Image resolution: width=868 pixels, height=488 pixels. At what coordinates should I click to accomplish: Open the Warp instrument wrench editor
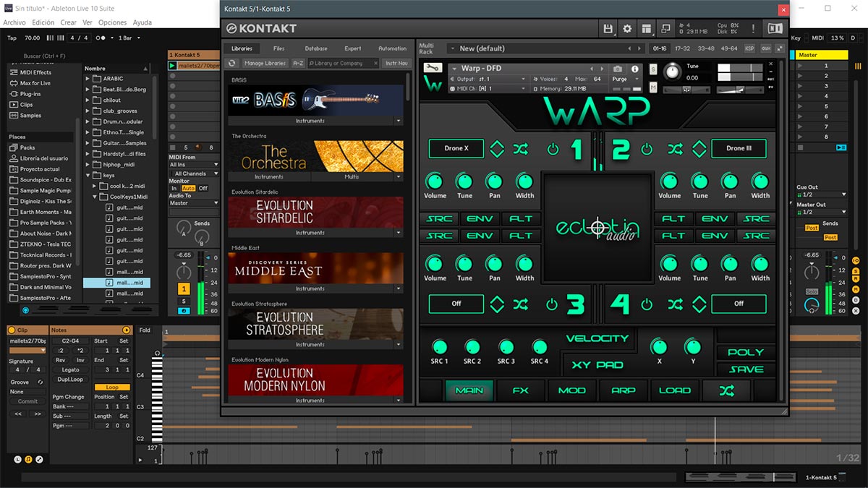[434, 68]
